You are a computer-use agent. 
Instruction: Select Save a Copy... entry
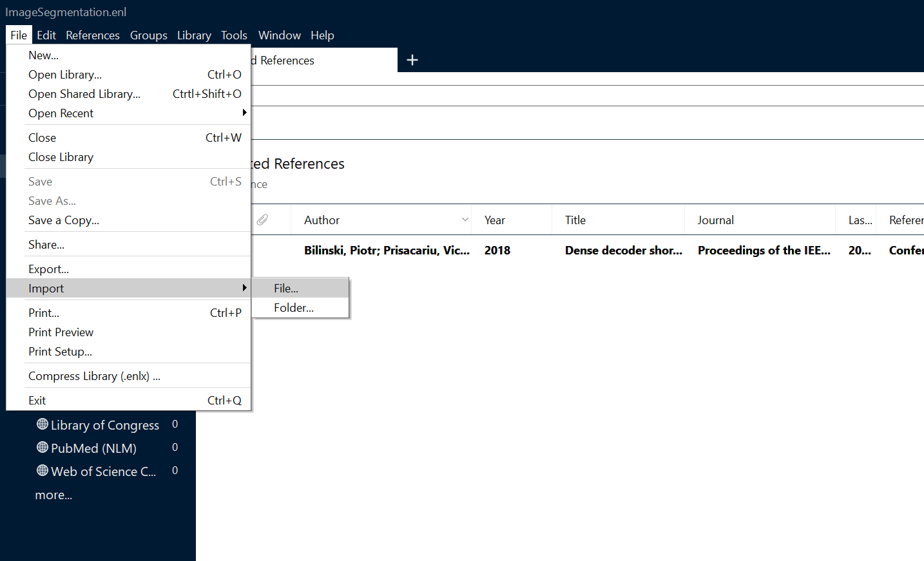[x=128, y=220]
